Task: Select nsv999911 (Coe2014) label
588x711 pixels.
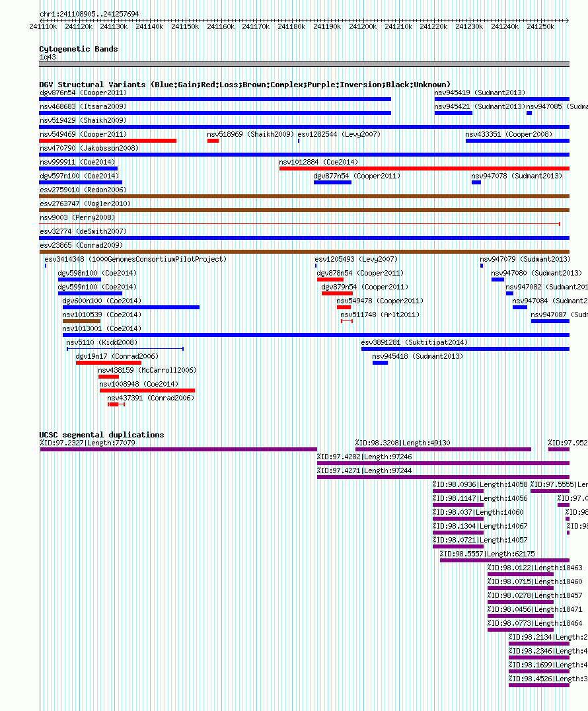Action: (x=77, y=162)
